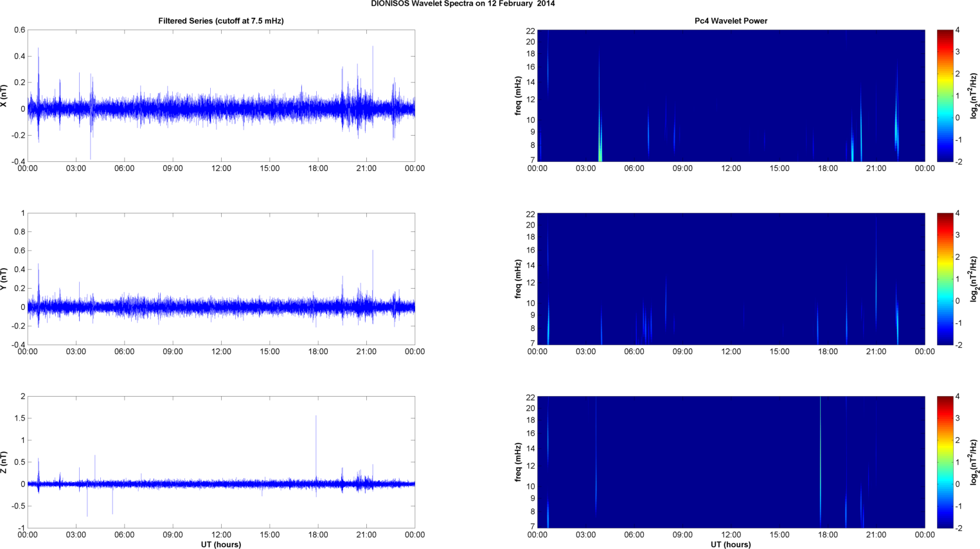Screen dimensions: 980x549
Task: Click the Y component filtered series plot
Action: coord(221,279)
